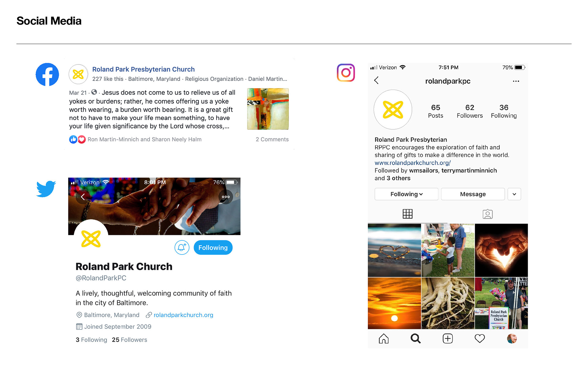The width and height of the screenshot is (588, 368).
Task: Open Instagram home feed icon
Action: tap(383, 339)
